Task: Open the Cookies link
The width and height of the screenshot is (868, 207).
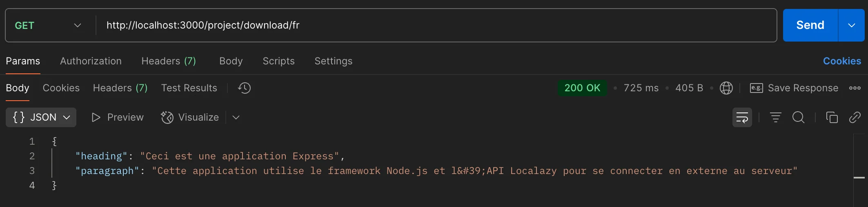Action: (842, 61)
